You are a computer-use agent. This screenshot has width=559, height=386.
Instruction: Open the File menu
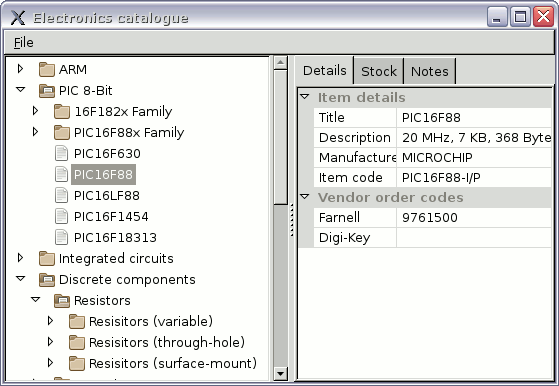(24, 42)
